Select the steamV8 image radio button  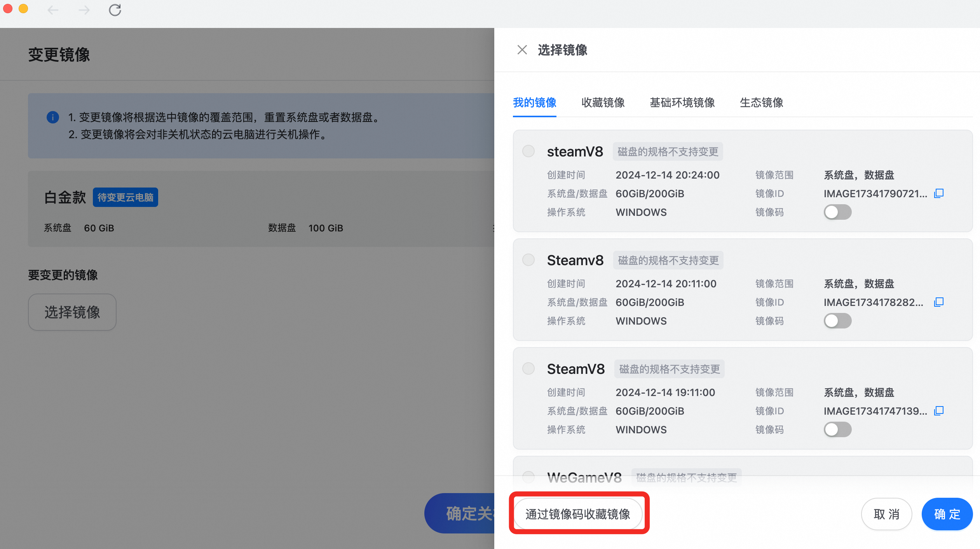[x=528, y=151]
